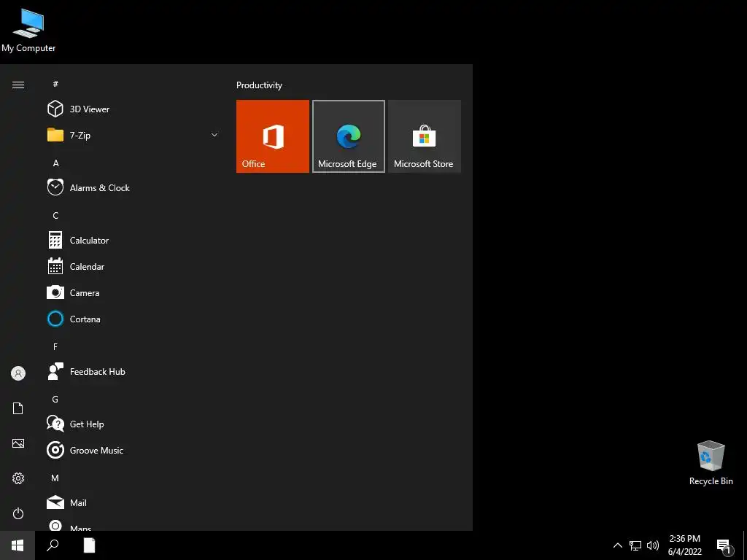Open the Documents shortcut in Start sidebar
The image size is (747, 560).
click(18, 408)
